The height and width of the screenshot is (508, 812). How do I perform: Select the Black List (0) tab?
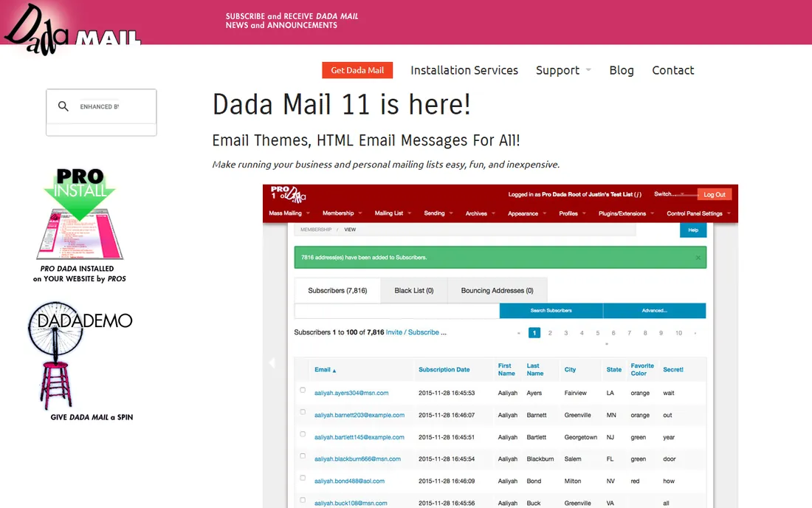point(414,290)
